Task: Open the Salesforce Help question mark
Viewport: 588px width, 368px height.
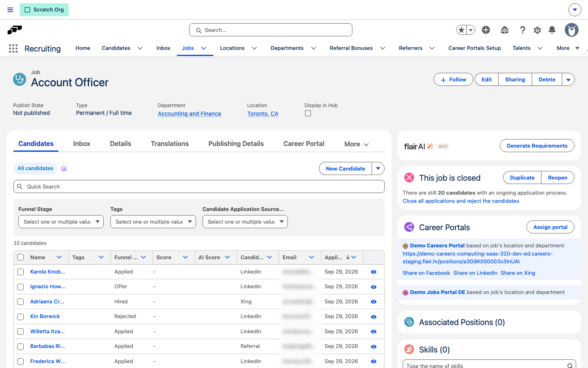Action: click(x=523, y=30)
